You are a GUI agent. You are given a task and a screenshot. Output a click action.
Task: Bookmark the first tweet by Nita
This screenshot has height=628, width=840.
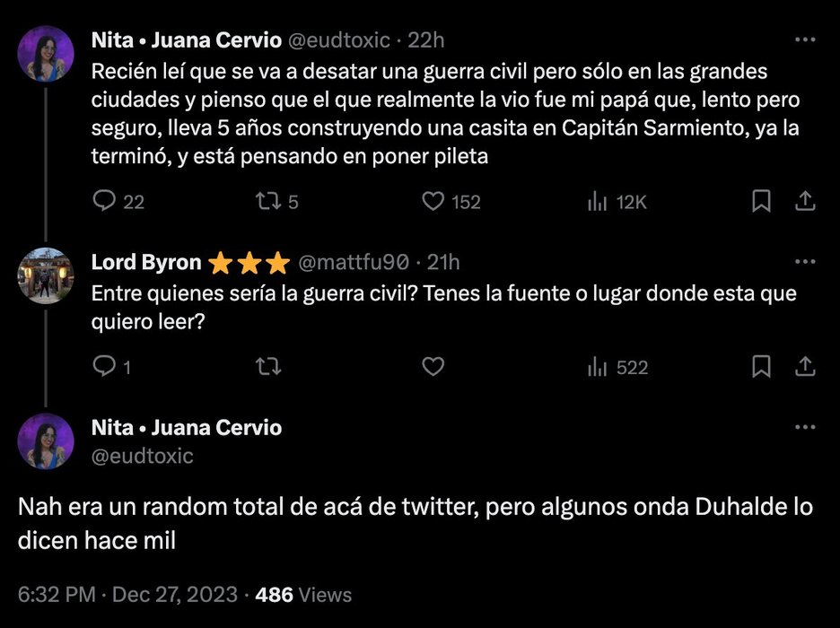pyautogui.click(x=761, y=202)
